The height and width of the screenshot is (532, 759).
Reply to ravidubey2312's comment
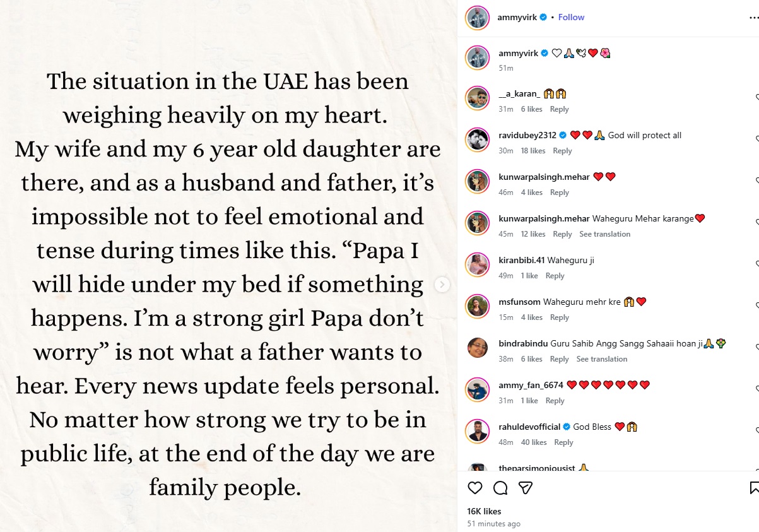pos(562,151)
